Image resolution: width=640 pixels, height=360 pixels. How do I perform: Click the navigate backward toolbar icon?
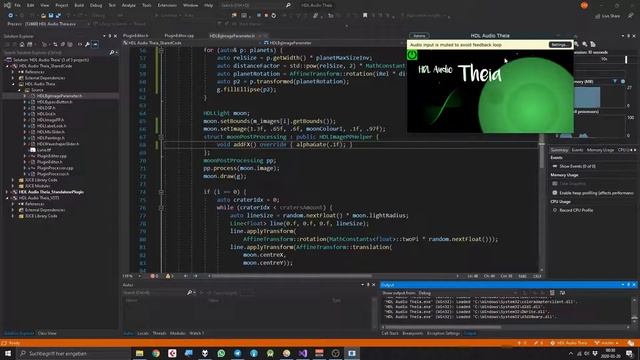pyautogui.click(x=11, y=16)
